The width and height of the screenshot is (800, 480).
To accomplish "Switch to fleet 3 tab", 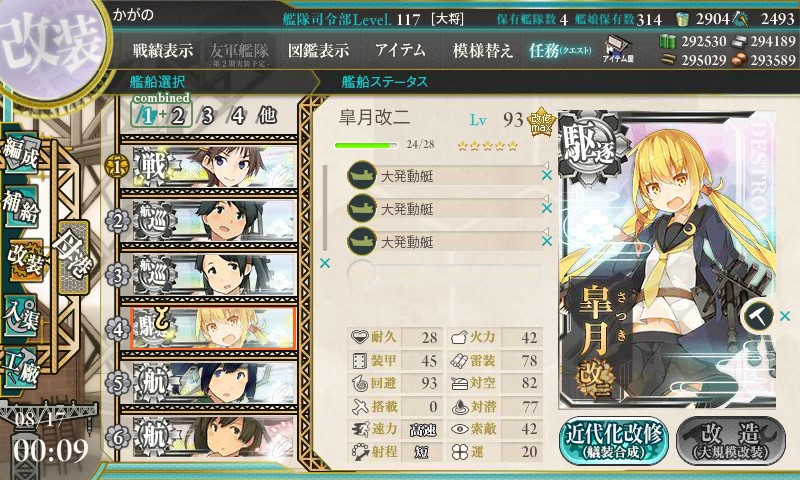I will coord(207,116).
